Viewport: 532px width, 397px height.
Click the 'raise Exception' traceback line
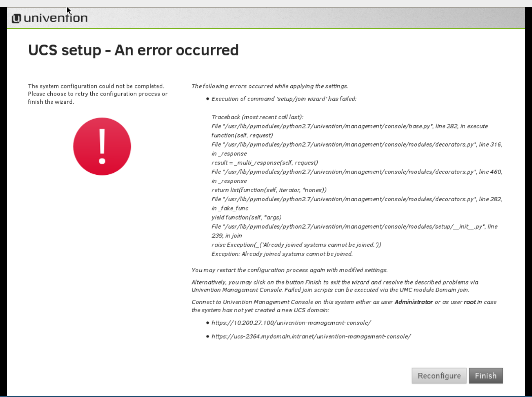coord(296,245)
